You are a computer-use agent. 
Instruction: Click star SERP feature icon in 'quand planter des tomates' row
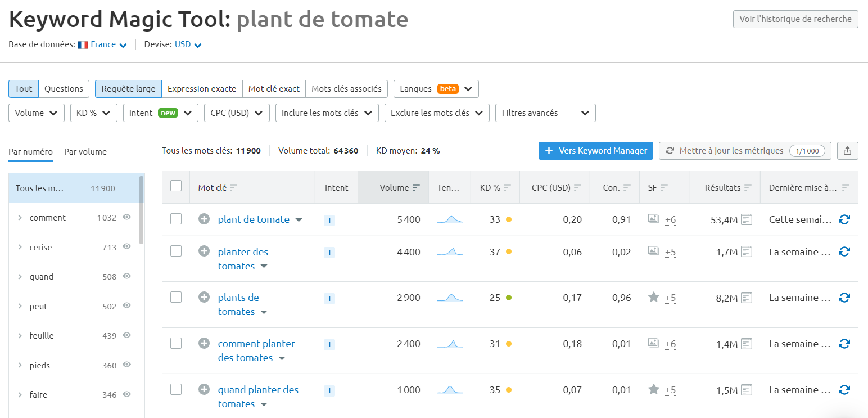pos(653,389)
